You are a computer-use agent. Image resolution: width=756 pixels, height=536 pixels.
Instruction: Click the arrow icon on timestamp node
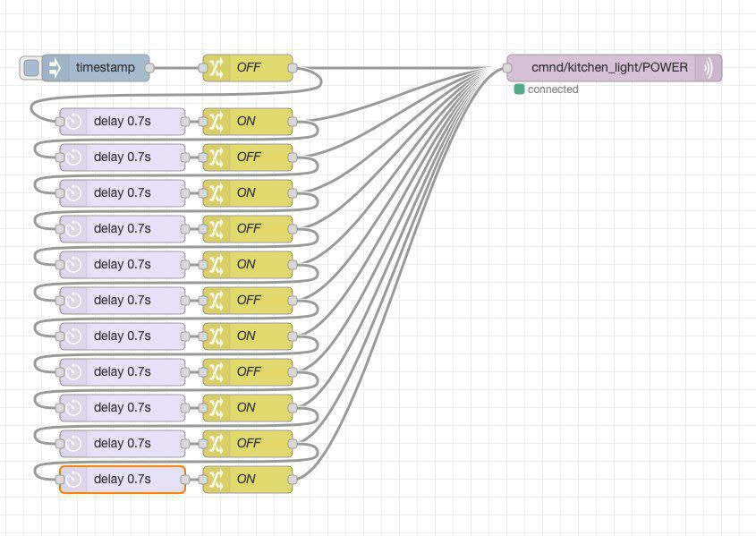[x=55, y=68]
